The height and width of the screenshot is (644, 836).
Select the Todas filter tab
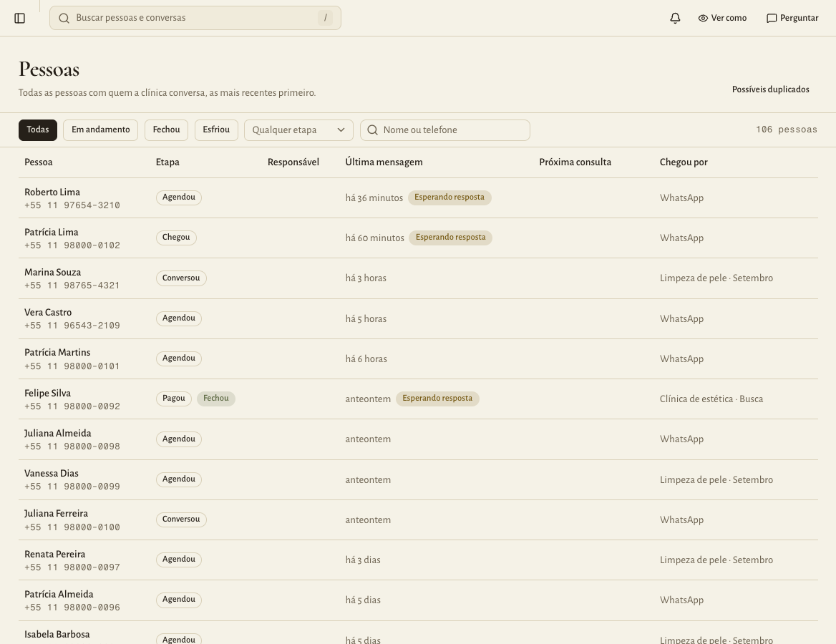tap(38, 130)
